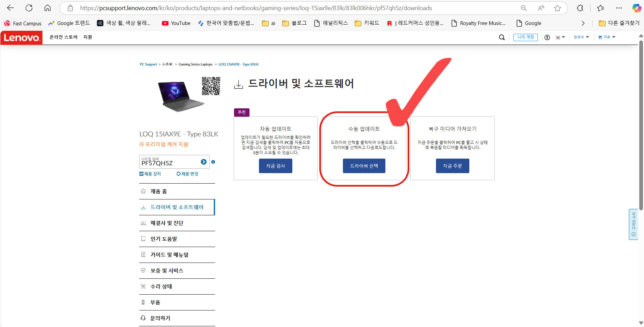Open the Google 트렌드 bookmark

click(69, 23)
